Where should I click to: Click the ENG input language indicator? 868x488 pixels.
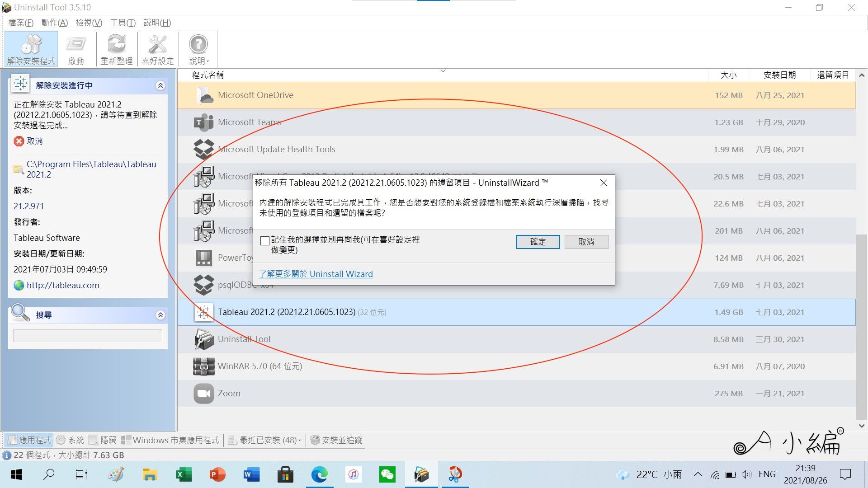point(767,474)
